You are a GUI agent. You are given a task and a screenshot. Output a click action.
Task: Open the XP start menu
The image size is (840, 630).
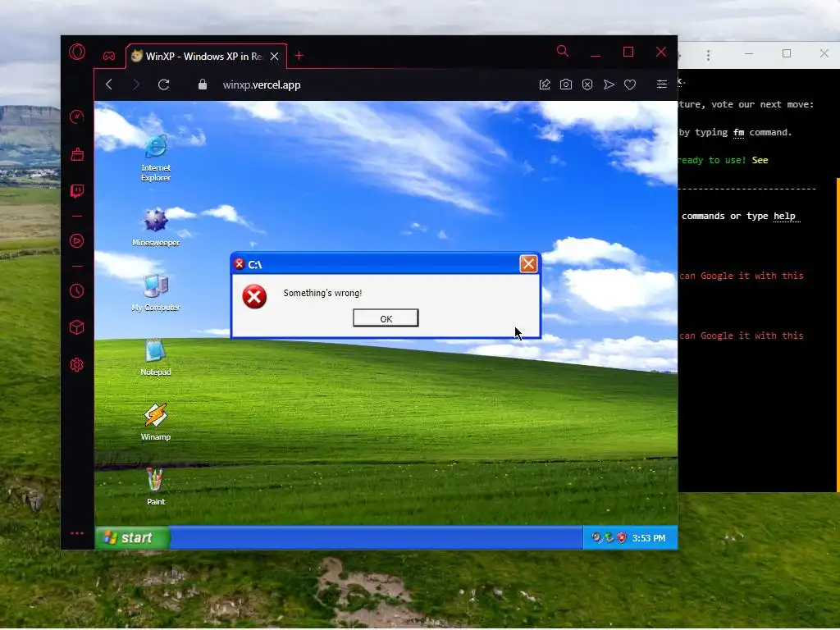click(x=132, y=538)
